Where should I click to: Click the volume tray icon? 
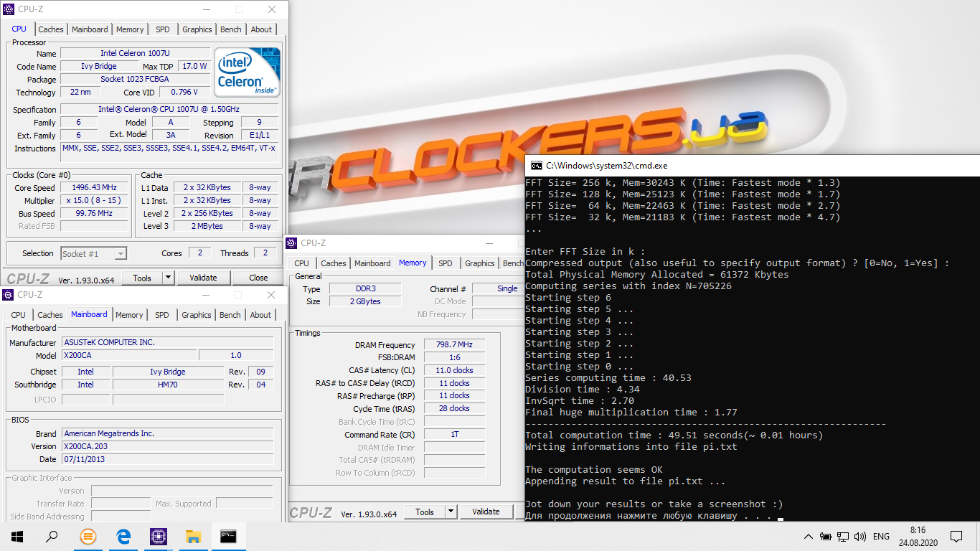coord(859,536)
